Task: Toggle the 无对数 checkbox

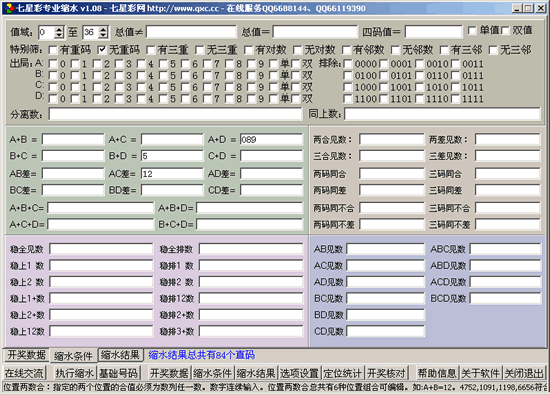Action: point(298,50)
